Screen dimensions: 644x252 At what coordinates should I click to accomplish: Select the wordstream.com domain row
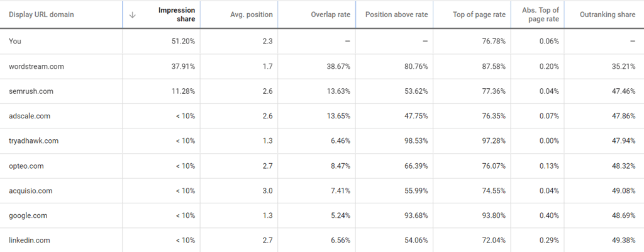[36, 66]
